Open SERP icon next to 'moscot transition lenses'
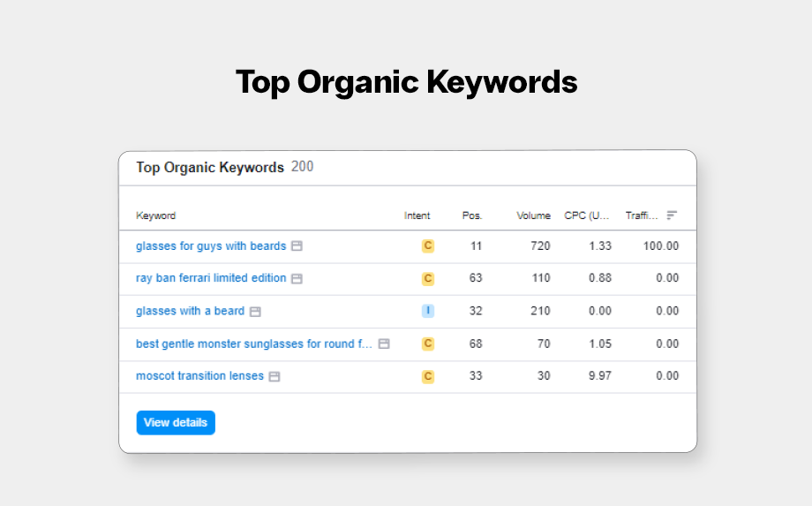 click(x=274, y=377)
